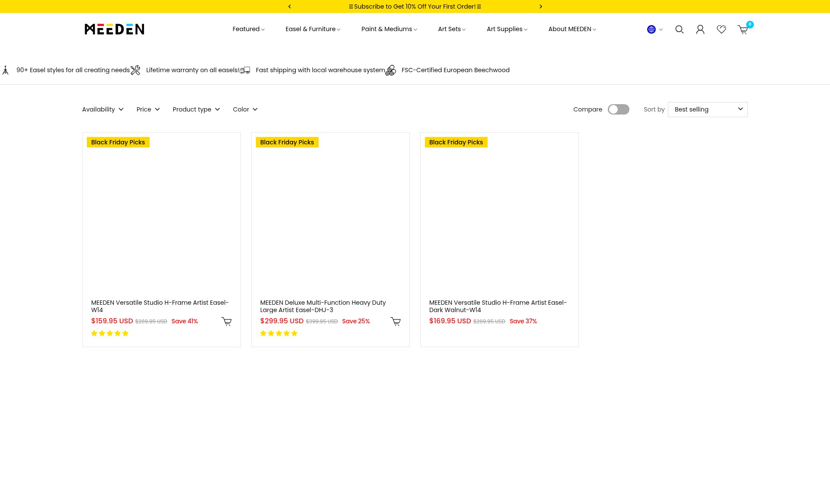
Task: Open the user account icon
Action: coord(700,29)
